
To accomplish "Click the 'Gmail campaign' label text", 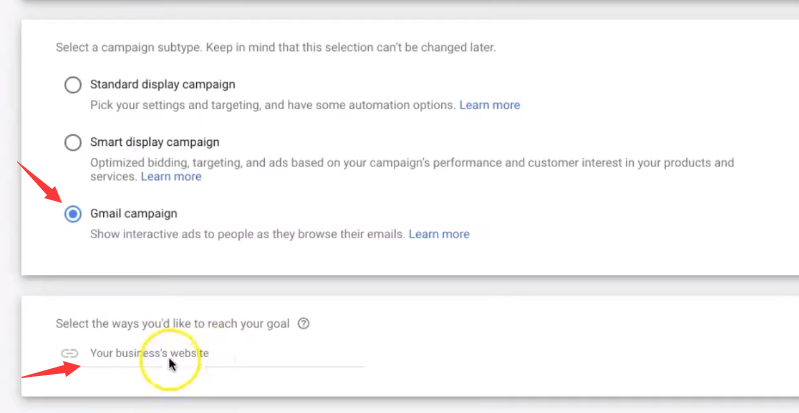I will tap(134, 214).
